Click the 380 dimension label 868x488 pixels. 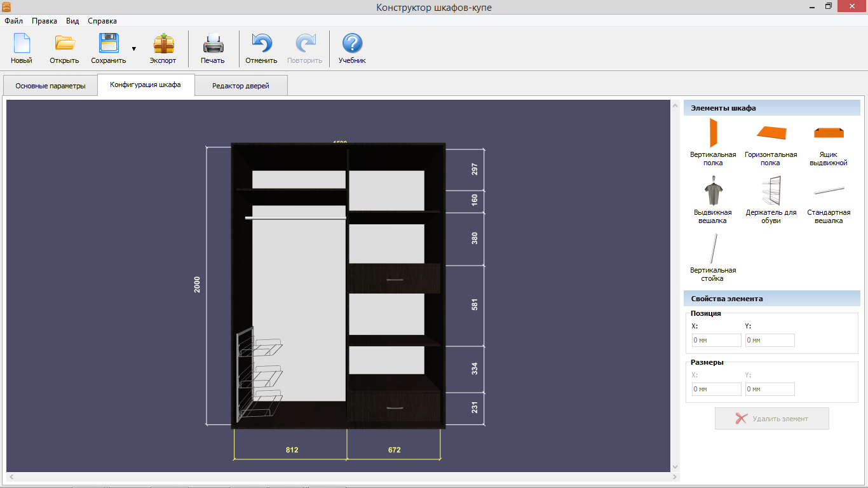(475, 238)
